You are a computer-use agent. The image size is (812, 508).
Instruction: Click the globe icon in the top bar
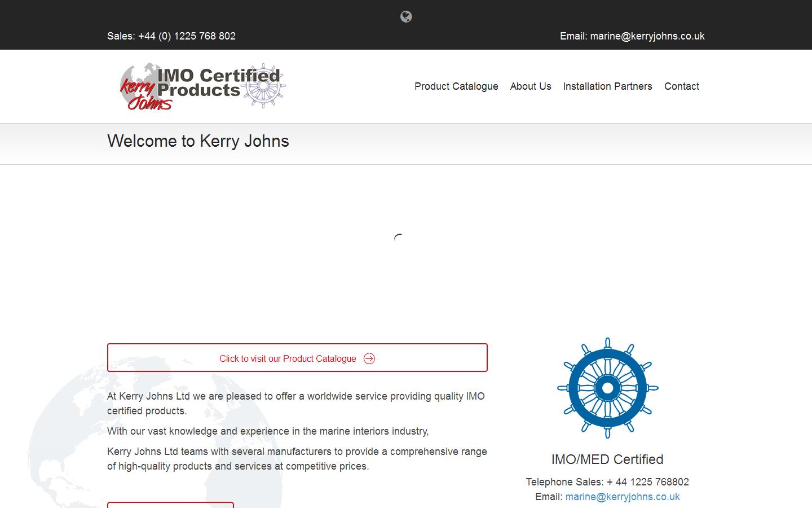[406, 17]
